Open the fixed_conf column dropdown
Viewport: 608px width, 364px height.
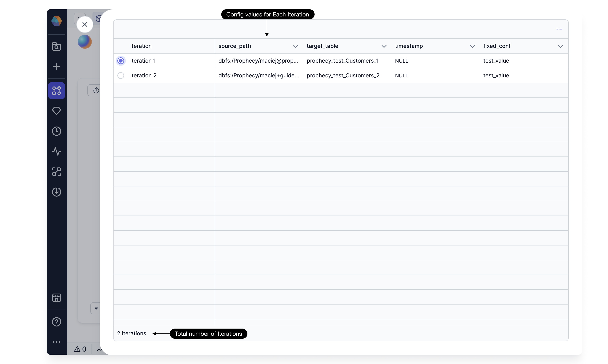click(560, 46)
